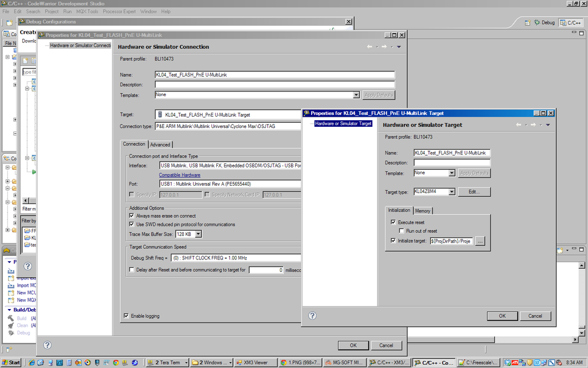Click disabled Specify Network Card IP checkbox
Viewport: 588px width, 368px height.
[x=207, y=195]
